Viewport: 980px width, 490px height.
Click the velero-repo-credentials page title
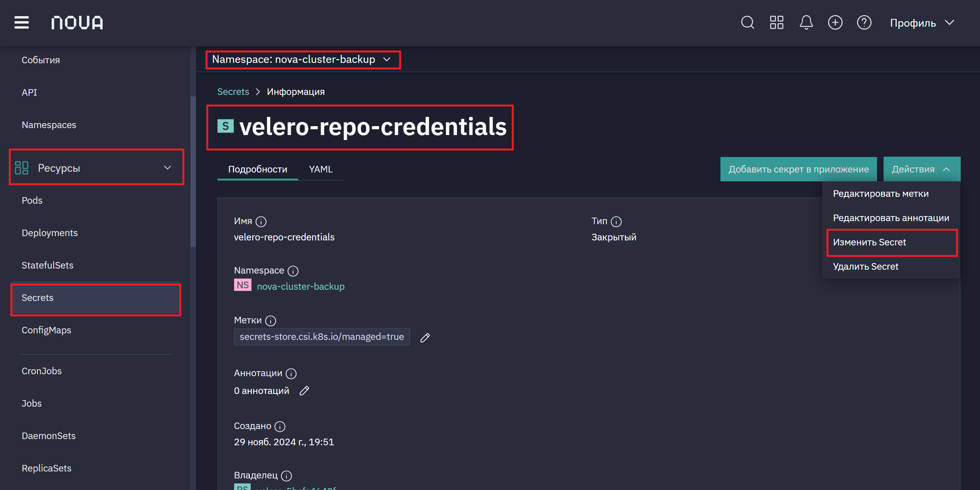[373, 127]
